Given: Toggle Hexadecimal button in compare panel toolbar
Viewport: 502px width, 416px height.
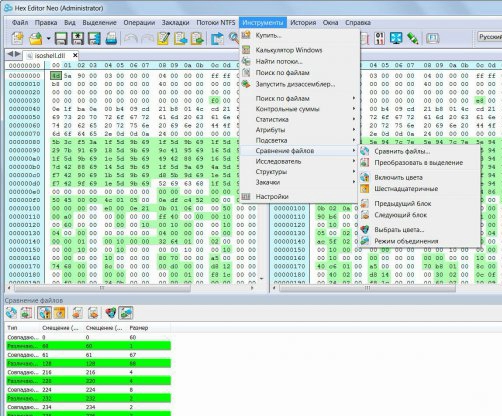Looking at the screenshot, I should coord(60,313).
